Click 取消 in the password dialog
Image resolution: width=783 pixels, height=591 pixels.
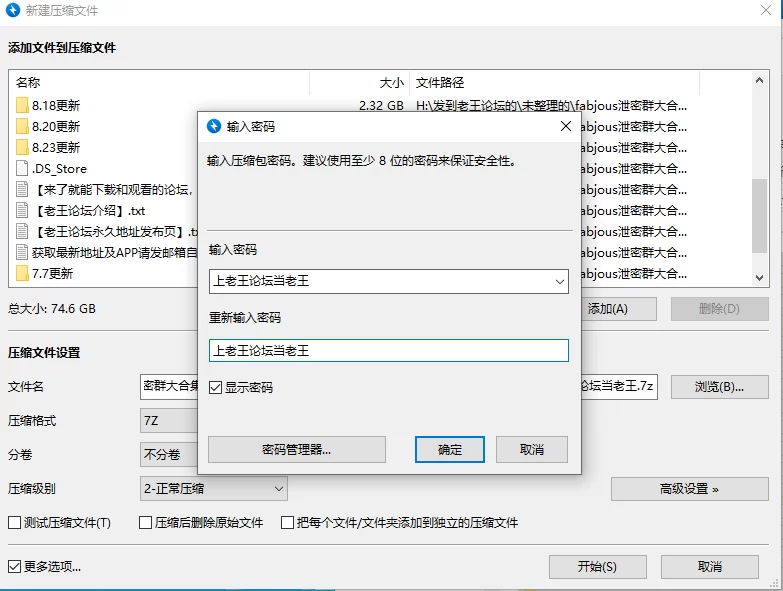(x=532, y=450)
